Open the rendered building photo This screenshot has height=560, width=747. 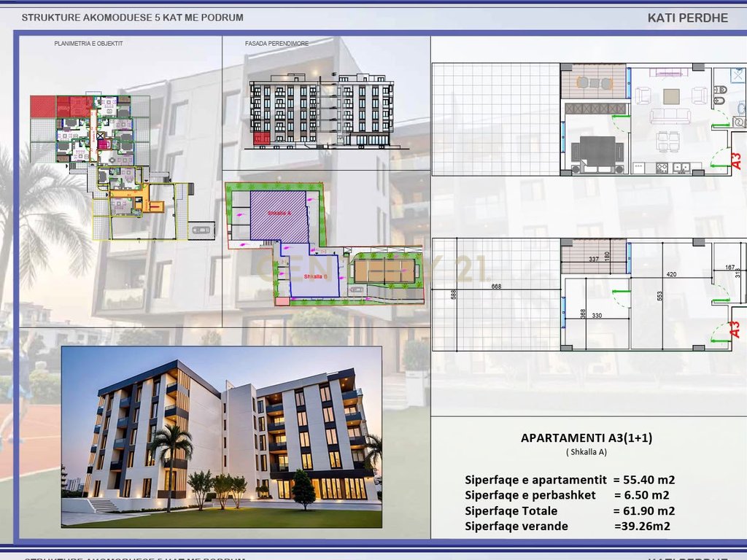[x=222, y=437]
